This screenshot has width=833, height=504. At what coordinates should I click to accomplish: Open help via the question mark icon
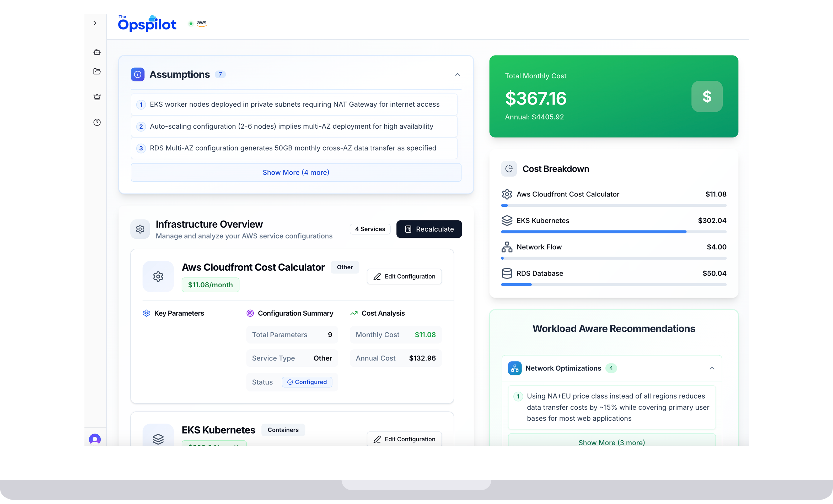point(97,122)
